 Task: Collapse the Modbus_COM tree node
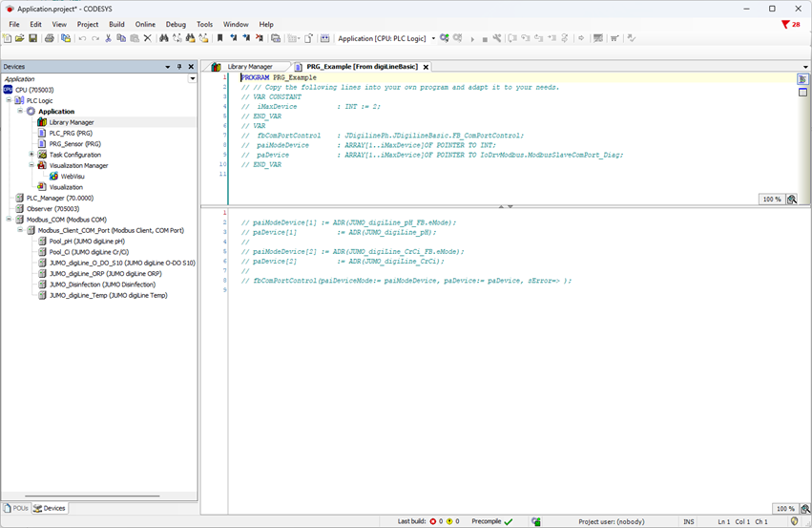pos(10,220)
